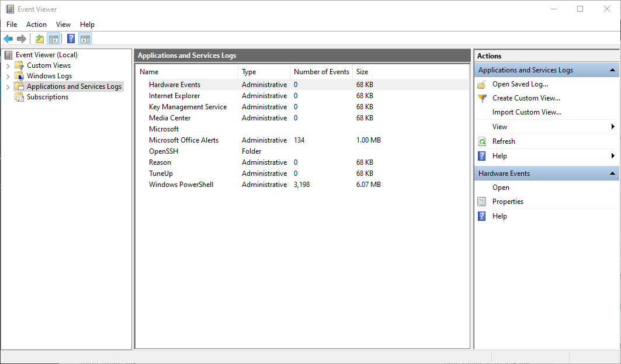Click Applications and Services Logs tree icon
Screen dimensions: 621x364
point(19,86)
